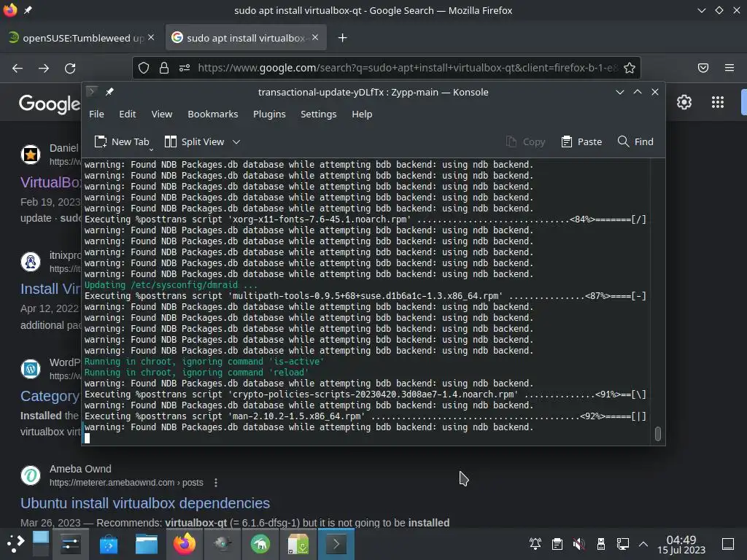Click the site permissions icon in address bar
Image resolution: width=747 pixels, height=560 pixels.
point(185,68)
